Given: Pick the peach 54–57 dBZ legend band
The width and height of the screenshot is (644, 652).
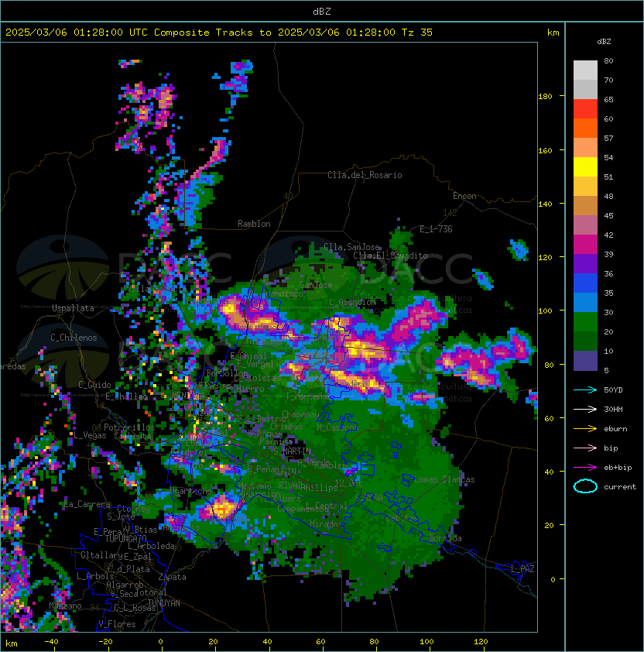Looking at the screenshot, I should click(585, 148).
